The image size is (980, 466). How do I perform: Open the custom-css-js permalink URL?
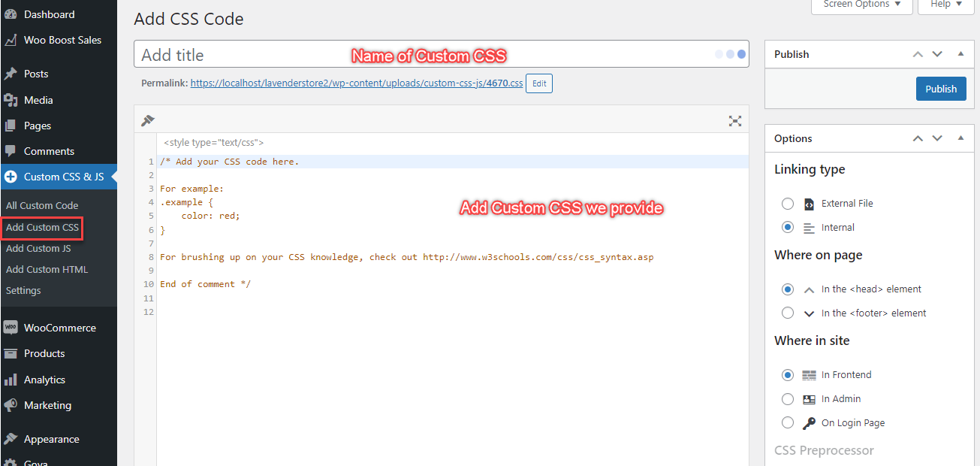tap(357, 83)
